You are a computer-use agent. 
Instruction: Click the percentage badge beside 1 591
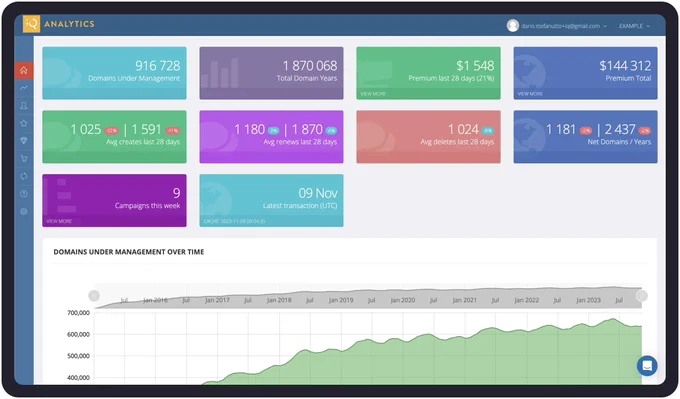click(x=172, y=131)
